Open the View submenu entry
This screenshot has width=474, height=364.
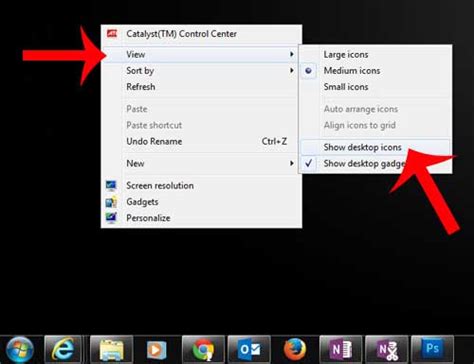201,54
